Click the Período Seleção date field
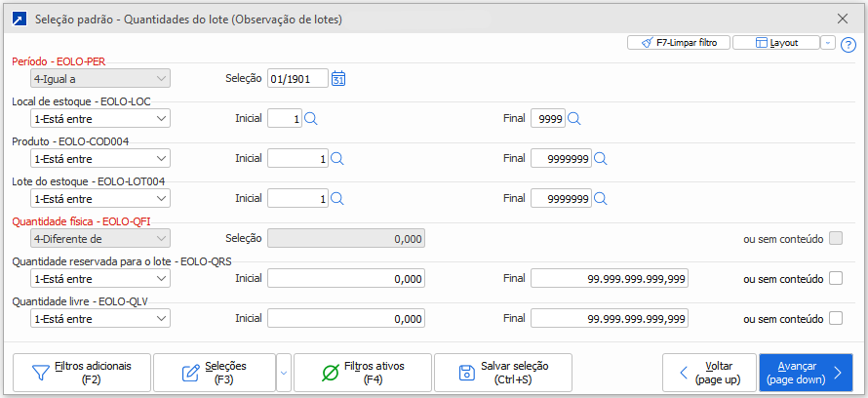This screenshot has height=398, width=868. click(x=296, y=79)
